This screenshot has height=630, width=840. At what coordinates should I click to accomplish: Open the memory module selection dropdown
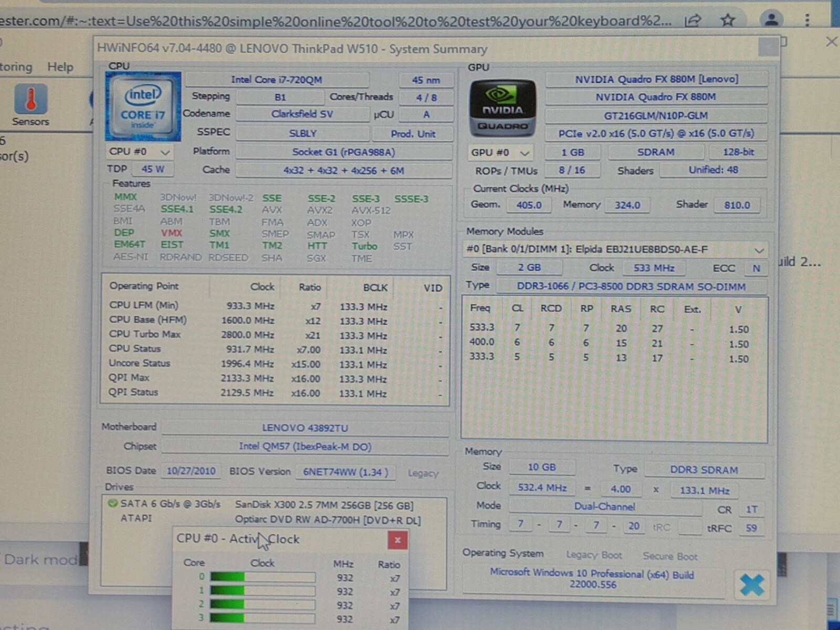(616, 249)
